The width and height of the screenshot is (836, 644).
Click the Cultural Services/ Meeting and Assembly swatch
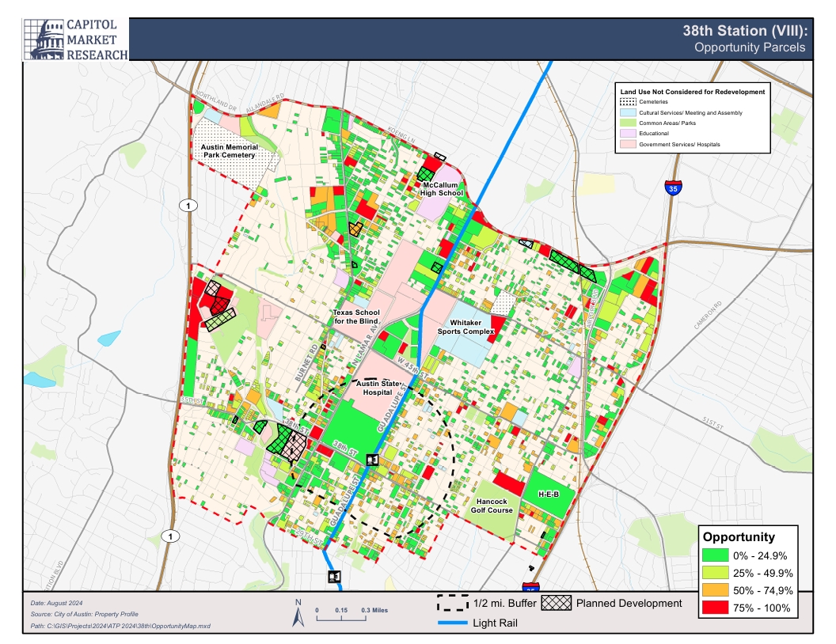[x=628, y=113]
